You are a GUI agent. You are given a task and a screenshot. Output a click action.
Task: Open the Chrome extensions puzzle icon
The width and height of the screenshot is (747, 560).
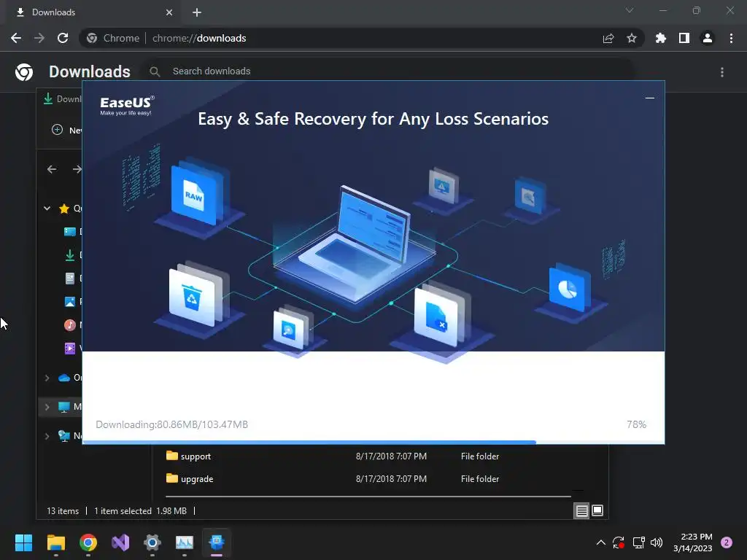click(661, 38)
